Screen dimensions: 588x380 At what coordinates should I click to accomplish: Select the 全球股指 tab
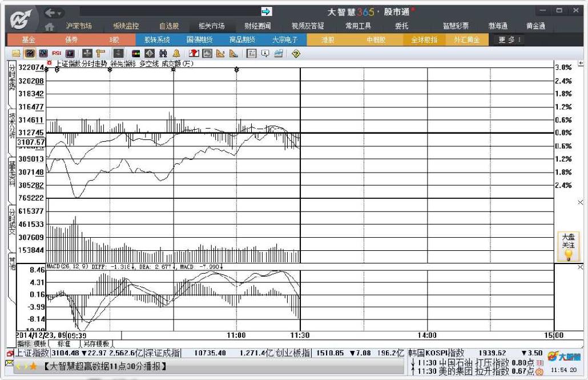click(x=424, y=40)
